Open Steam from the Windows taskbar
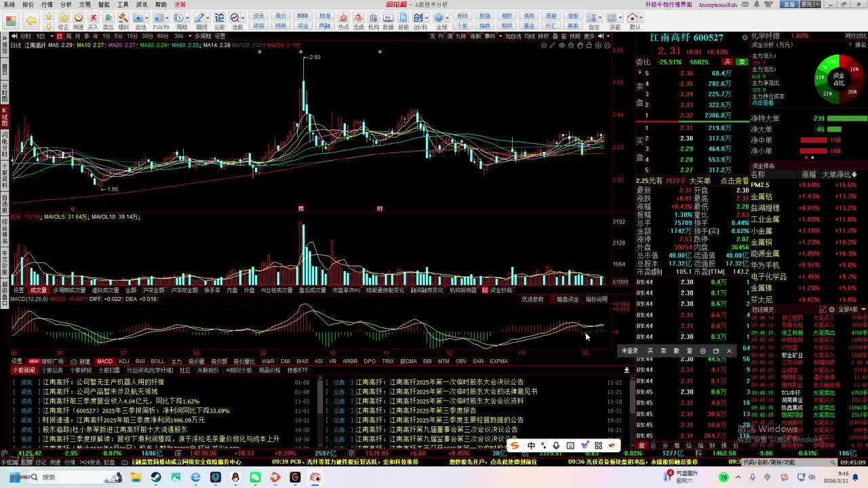Image resolution: width=868 pixels, height=488 pixels. coord(156,477)
